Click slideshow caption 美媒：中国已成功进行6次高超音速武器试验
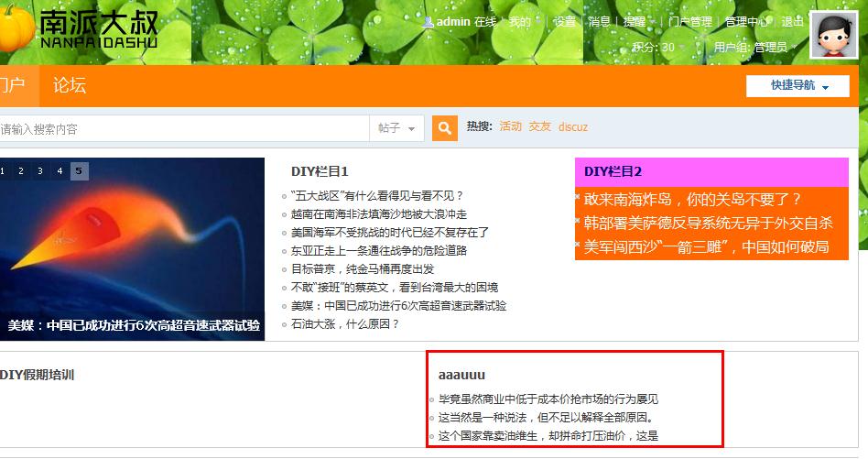Screen dimensions: 868x459 point(134,325)
